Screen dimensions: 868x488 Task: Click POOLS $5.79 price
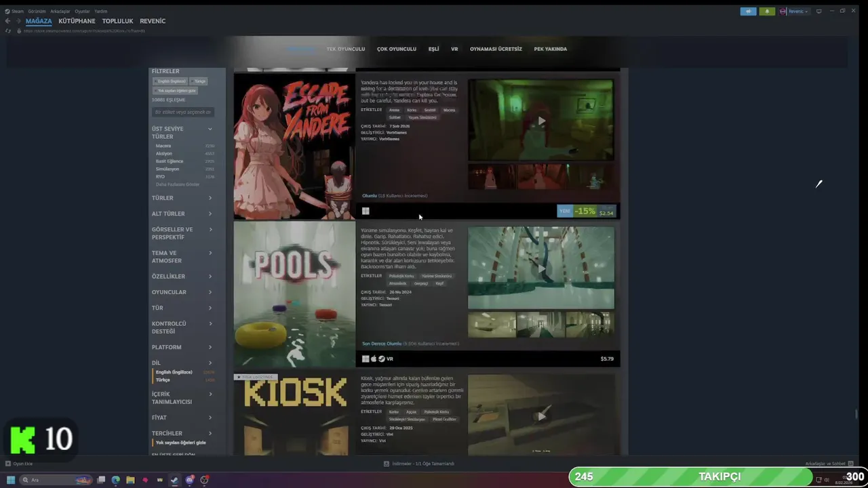[x=607, y=359]
